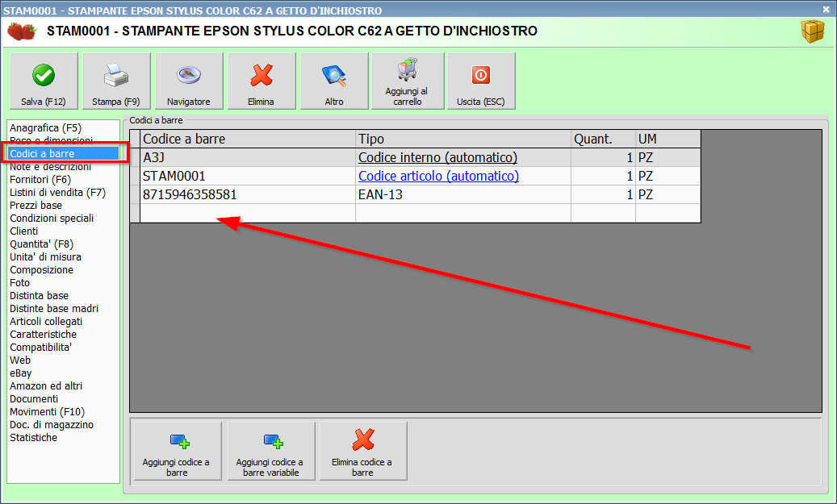Open the Altro magnifier button

click(x=334, y=81)
